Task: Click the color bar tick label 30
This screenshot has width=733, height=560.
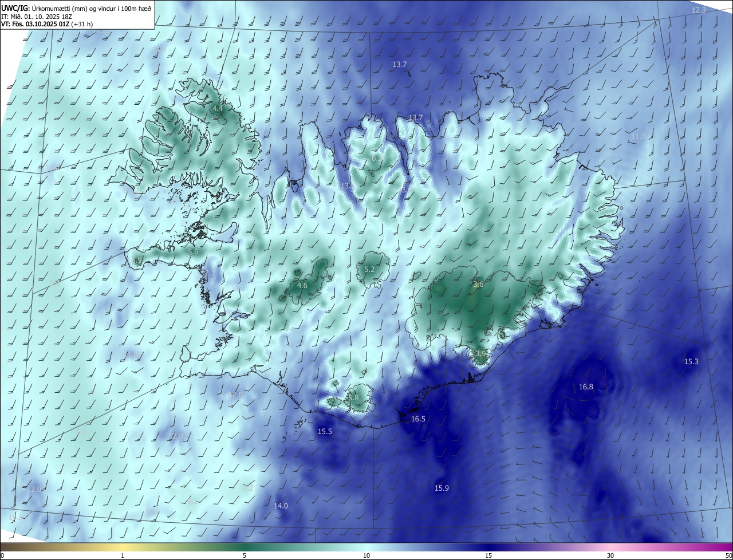Action: (610, 555)
